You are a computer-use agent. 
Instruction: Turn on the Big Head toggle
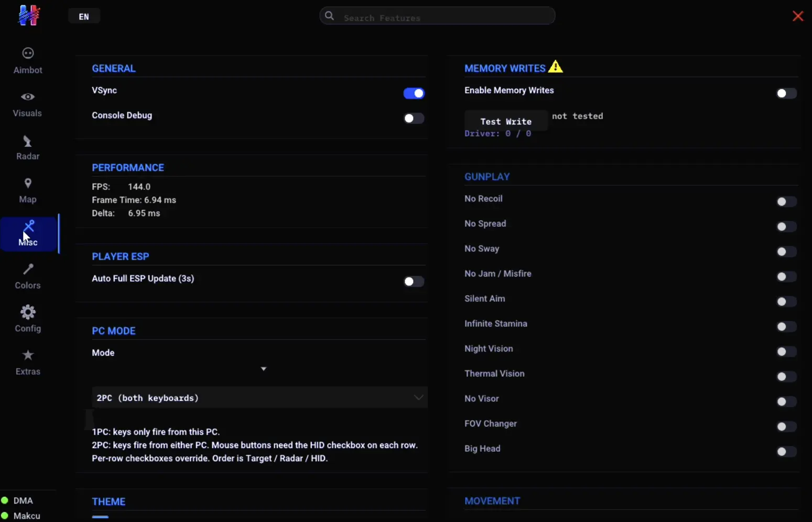[x=786, y=452]
